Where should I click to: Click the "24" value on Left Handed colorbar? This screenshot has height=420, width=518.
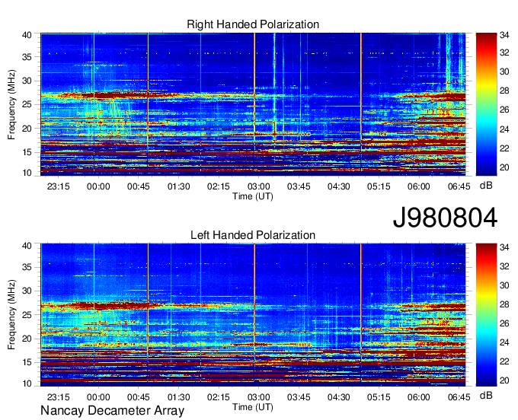[504, 342]
